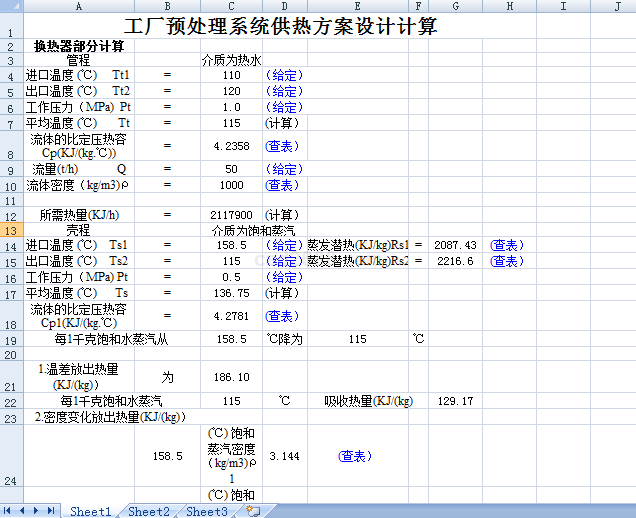636x518 pixels.
Task: Jump to first sheet using navigation arrow
Action: pos(9,511)
